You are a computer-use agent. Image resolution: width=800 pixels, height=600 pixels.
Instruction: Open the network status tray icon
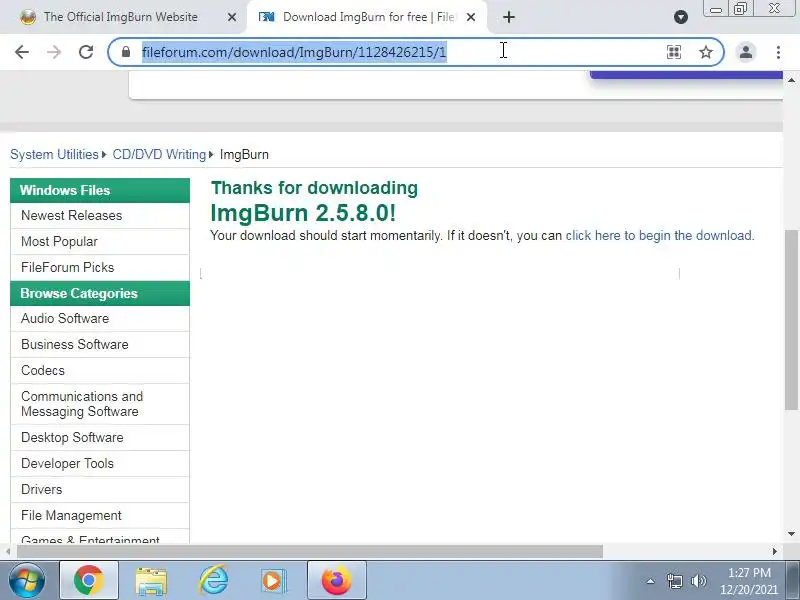click(674, 581)
